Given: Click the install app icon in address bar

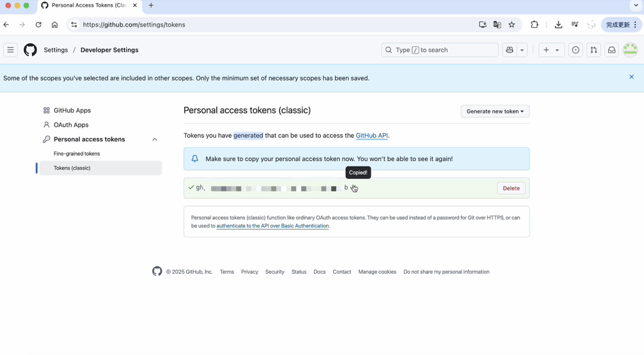Looking at the screenshot, I should click(483, 25).
